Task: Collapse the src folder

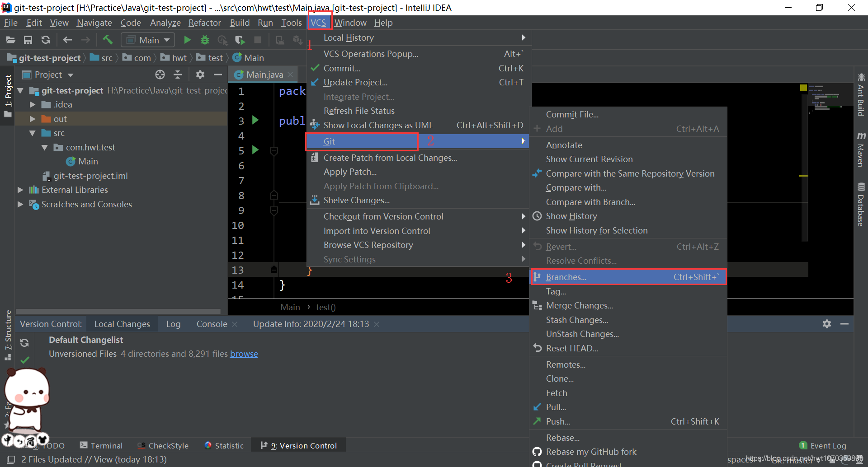Action: (x=33, y=133)
